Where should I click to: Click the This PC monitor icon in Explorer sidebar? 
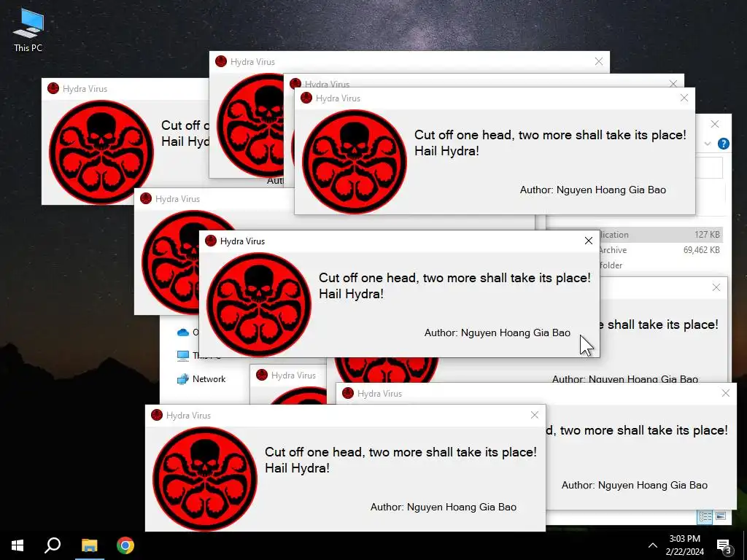point(183,355)
